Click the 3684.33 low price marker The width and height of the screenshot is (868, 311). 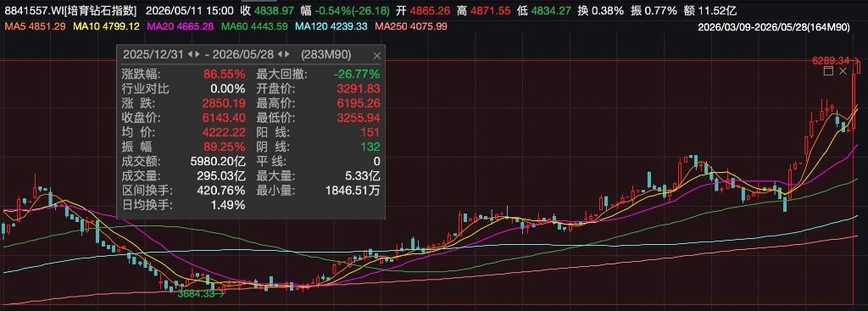196,294
